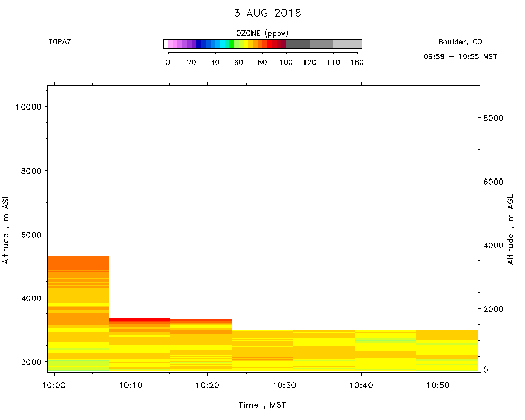Screen dimensions: 525x420
Task: Click the '3 AUG 2018' chart title
Action: (268, 13)
